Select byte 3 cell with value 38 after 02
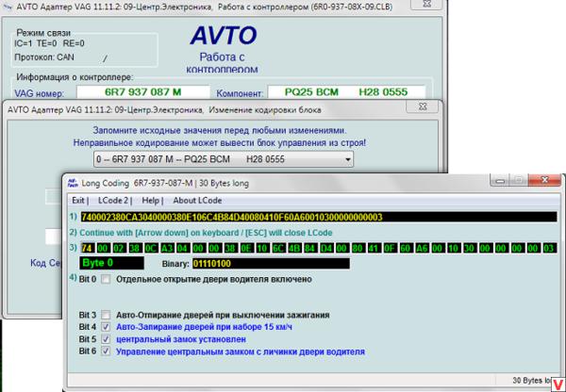566x392 pixels. (134, 248)
